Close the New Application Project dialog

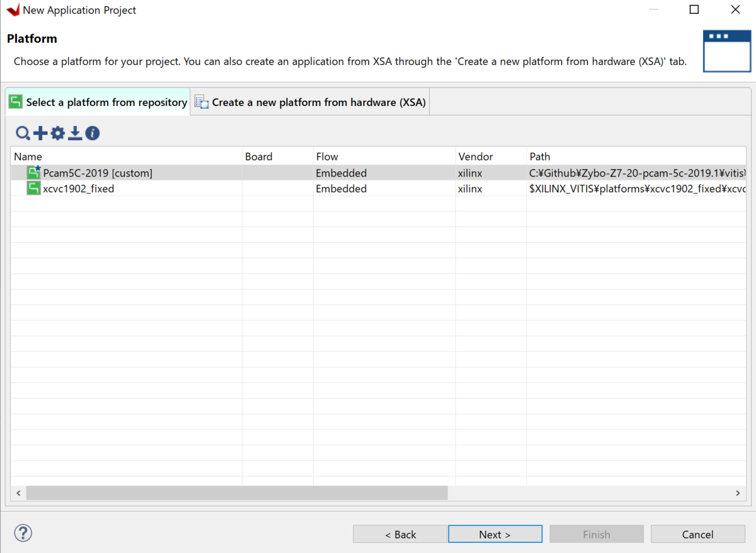(735, 9)
